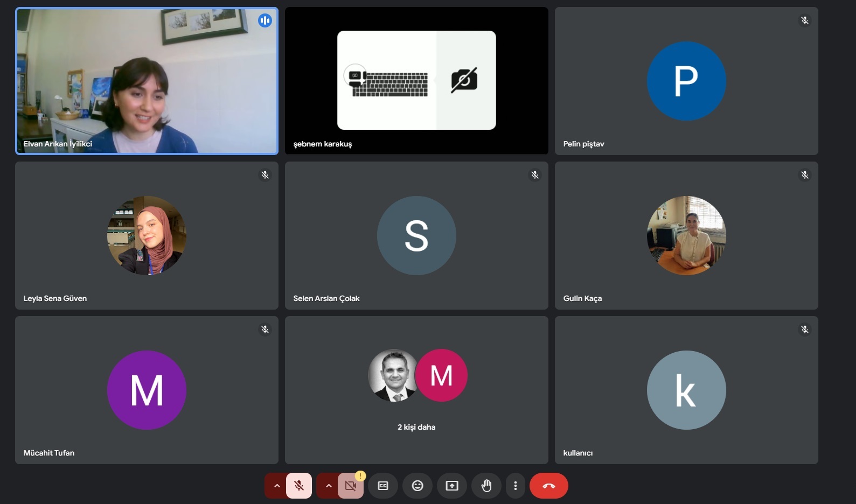Image resolution: width=856 pixels, height=504 pixels.
Task: Select Elvan Arıkan İyilikci video tile
Action: coord(147,81)
